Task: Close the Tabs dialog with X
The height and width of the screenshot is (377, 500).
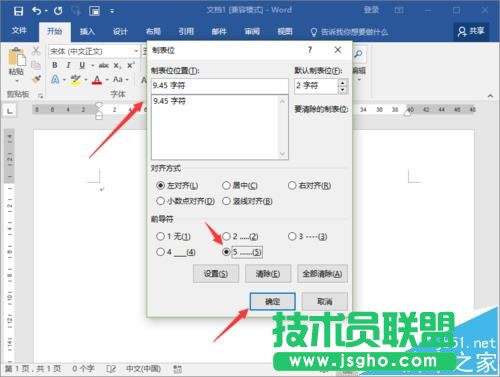Action: 338,50
